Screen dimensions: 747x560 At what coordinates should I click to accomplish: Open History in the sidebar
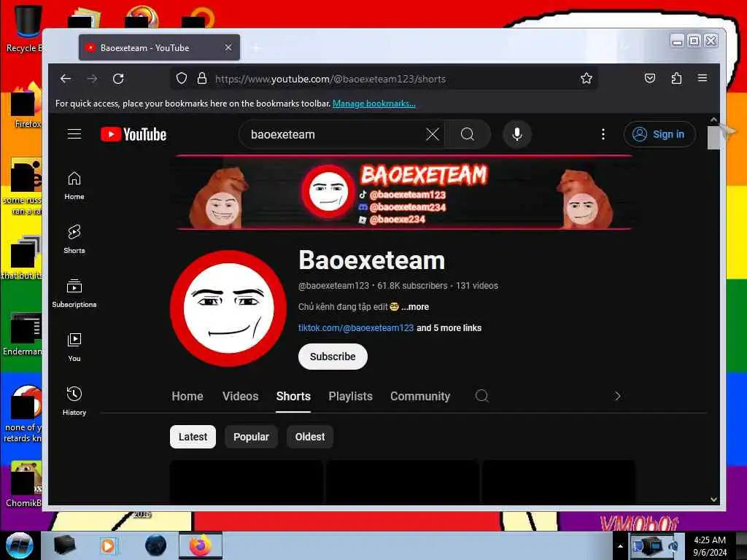pyautogui.click(x=74, y=401)
